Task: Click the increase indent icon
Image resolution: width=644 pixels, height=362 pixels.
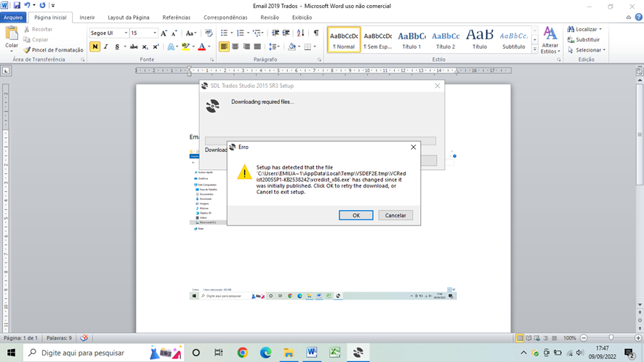Action: (x=286, y=33)
